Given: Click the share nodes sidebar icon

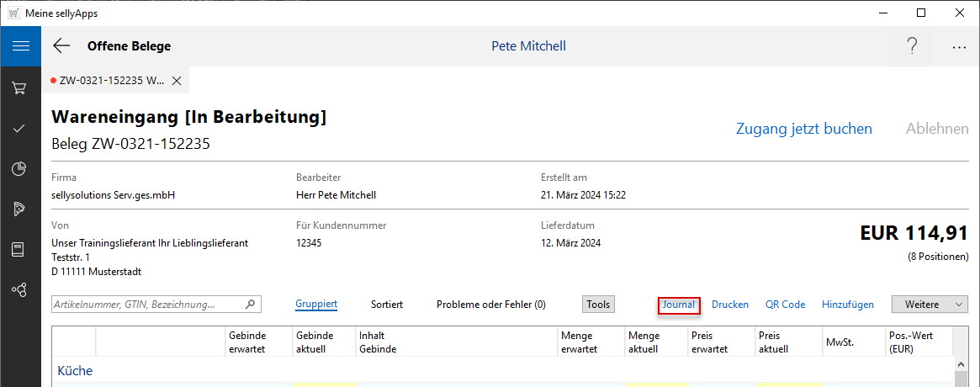Looking at the screenshot, I should pos(20,289).
